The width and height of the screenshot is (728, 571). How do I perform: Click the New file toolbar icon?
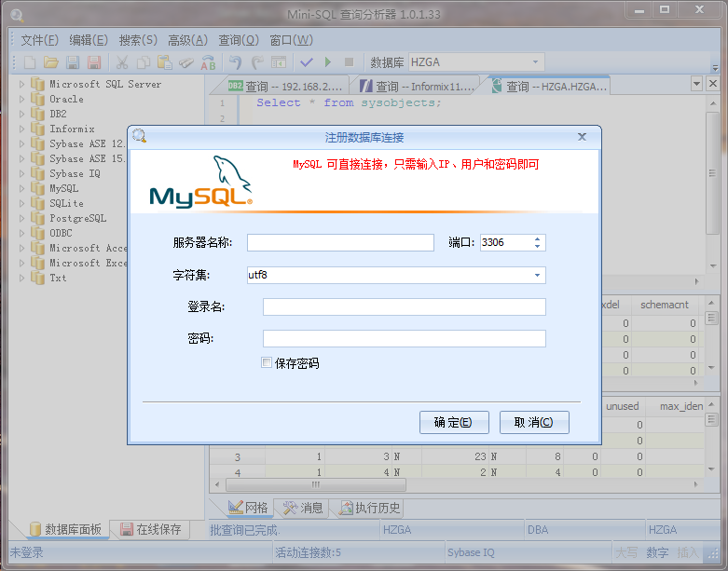click(x=30, y=62)
